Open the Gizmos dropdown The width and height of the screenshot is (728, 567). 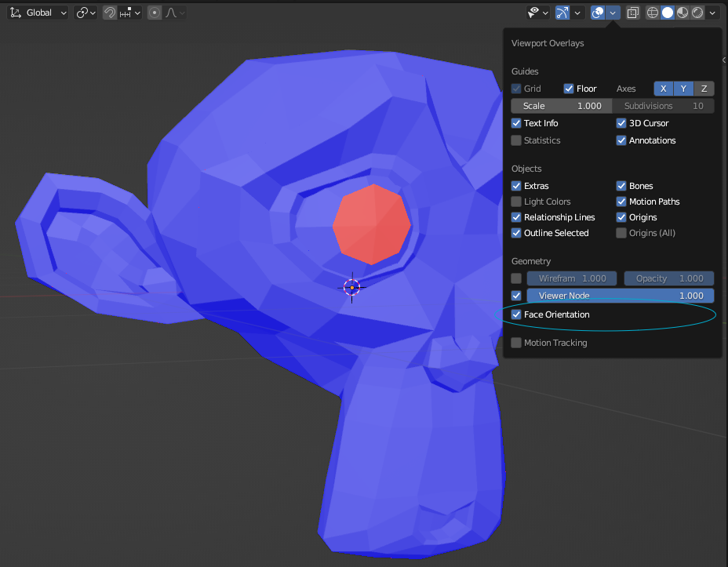coord(577,13)
